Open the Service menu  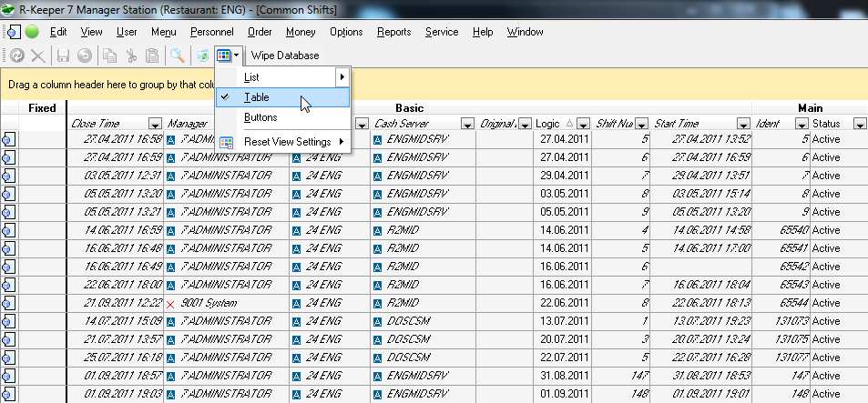pos(442,32)
